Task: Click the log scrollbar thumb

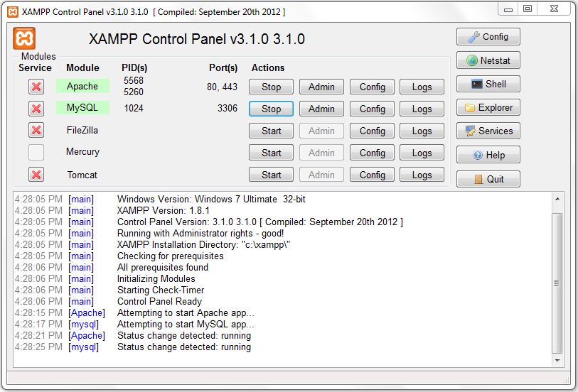Action: click(x=557, y=283)
